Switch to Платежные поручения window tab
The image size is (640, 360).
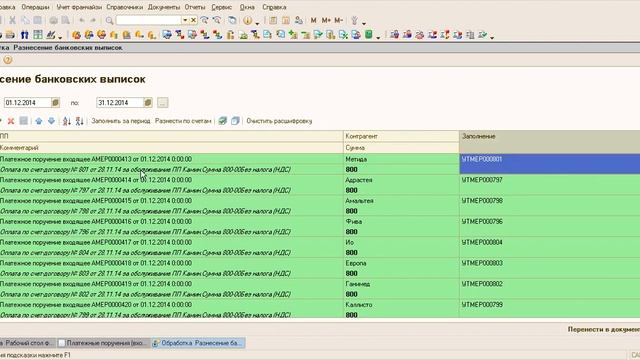[x=102, y=343]
